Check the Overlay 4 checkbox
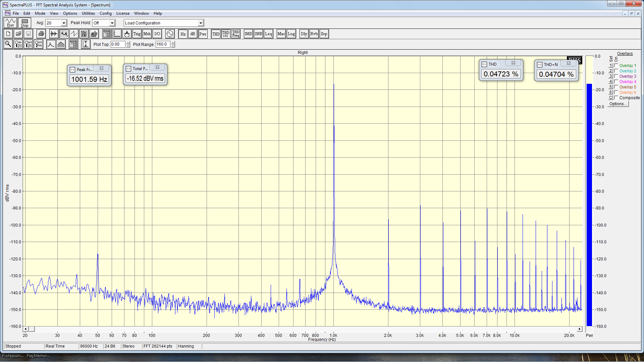Screen dimensions: 644x362 click(616, 82)
